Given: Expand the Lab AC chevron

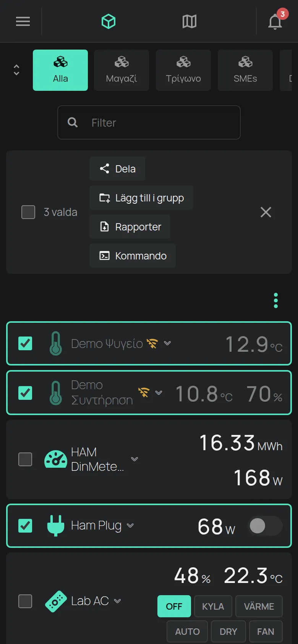Looking at the screenshot, I should click(x=118, y=601).
